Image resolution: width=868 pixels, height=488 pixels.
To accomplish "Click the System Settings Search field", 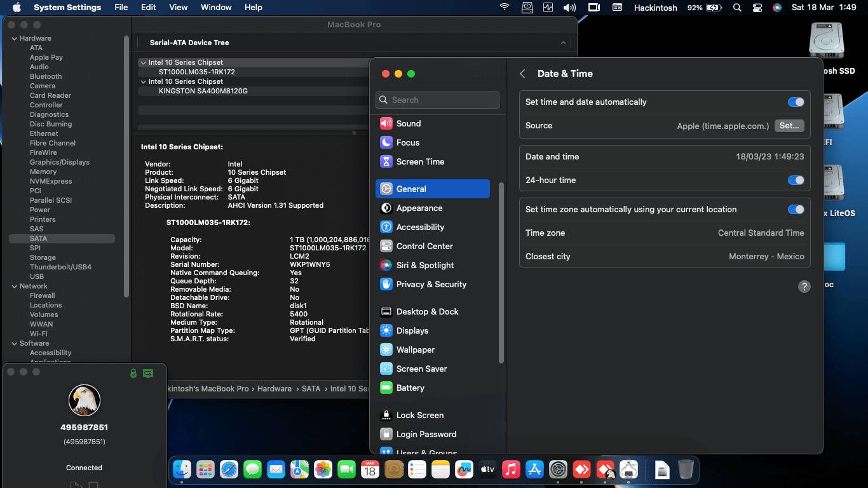I will pyautogui.click(x=438, y=100).
